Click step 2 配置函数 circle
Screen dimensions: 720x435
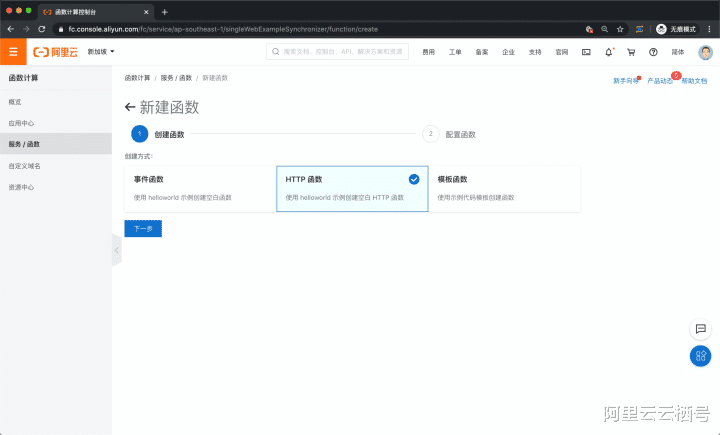[431, 134]
